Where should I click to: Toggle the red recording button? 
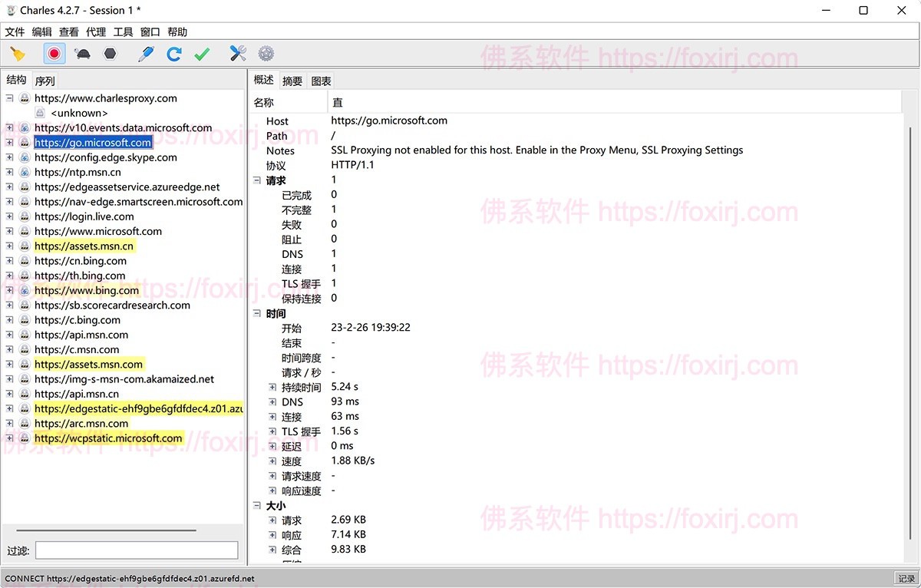(x=54, y=54)
